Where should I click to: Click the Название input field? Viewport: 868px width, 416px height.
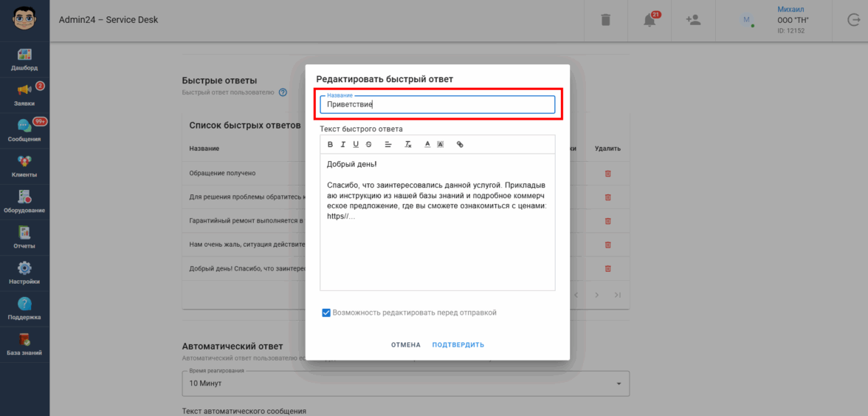pos(437,104)
